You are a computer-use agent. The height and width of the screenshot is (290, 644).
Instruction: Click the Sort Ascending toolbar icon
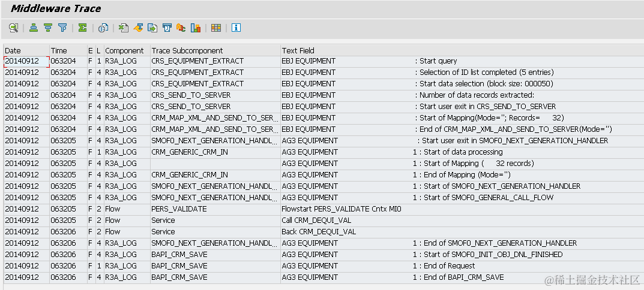[34, 28]
